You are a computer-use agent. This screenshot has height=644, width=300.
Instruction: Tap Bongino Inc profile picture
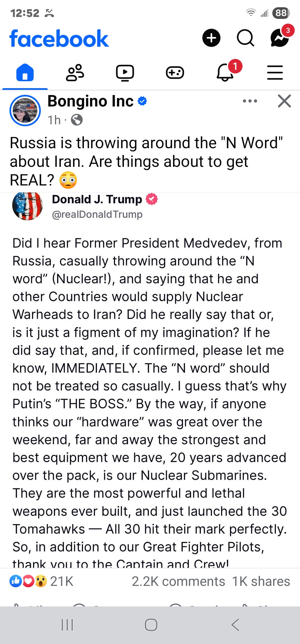click(25, 111)
